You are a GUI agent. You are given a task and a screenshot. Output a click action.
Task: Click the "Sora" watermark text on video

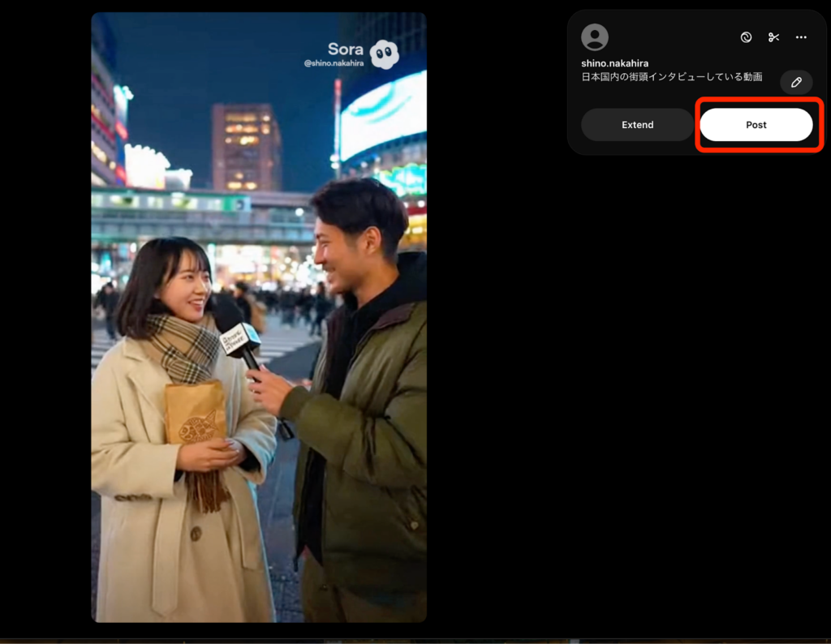tap(345, 49)
